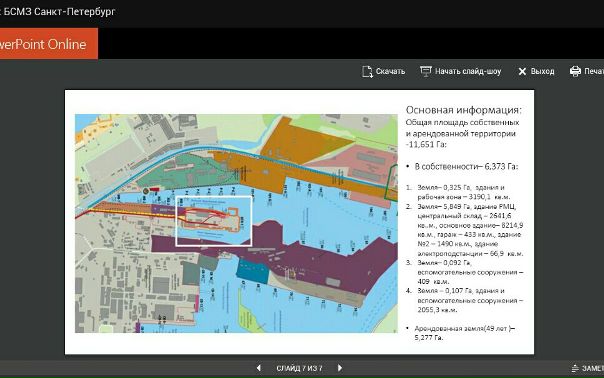
Task: Click the text В собственности– 6,373 Га
Action: click(x=466, y=166)
